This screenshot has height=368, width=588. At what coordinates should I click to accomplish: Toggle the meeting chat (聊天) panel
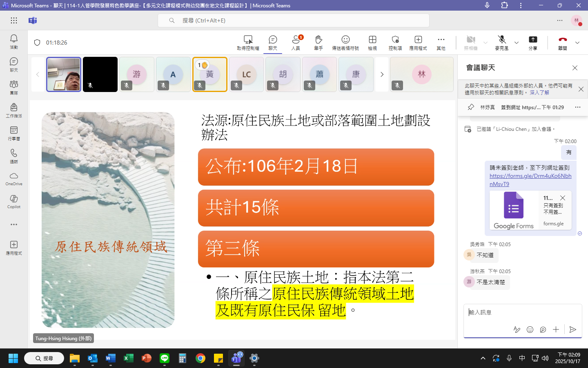pos(273,42)
